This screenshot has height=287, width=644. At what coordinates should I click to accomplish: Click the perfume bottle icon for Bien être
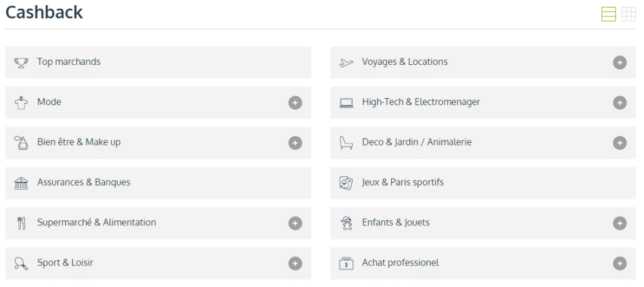tap(21, 143)
